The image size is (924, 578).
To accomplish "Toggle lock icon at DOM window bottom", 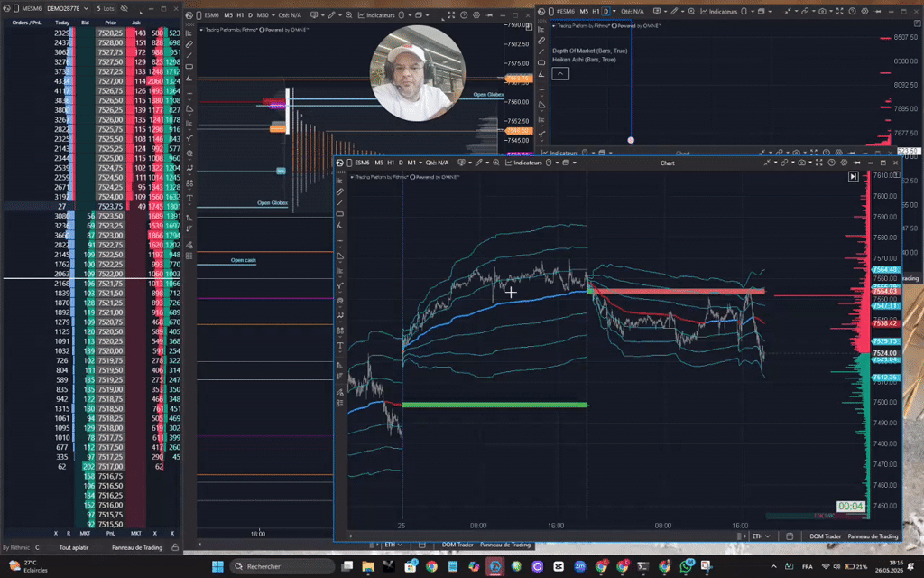I will [175, 547].
